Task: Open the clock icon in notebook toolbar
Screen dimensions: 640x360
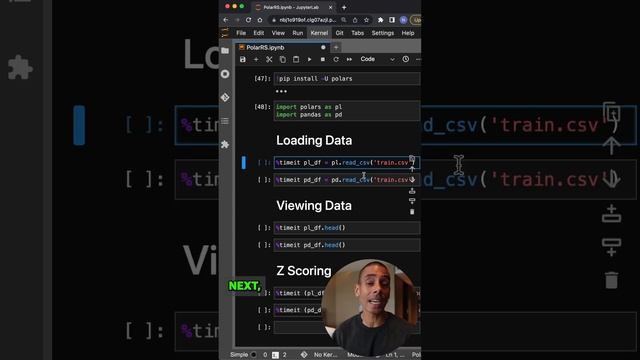Action: (x=405, y=59)
